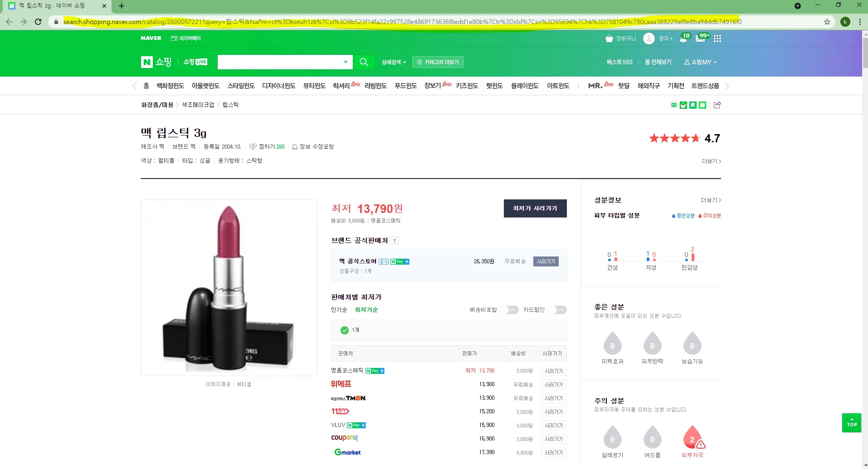Sort sellers by 인기순
Image resolution: width=868 pixels, height=469 pixels.
click(339, 310)
